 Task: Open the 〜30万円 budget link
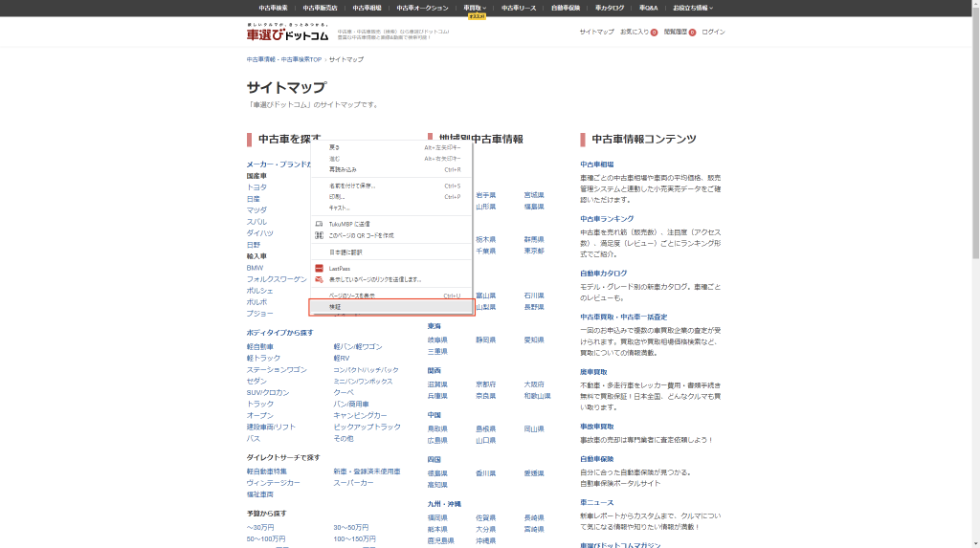click(x=260, y=527)
